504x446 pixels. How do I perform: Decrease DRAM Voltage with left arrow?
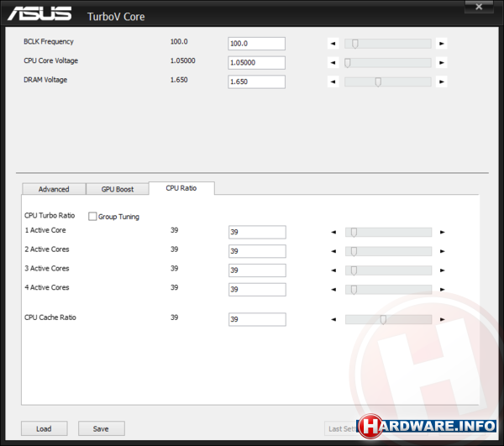[x=333, y=81]
